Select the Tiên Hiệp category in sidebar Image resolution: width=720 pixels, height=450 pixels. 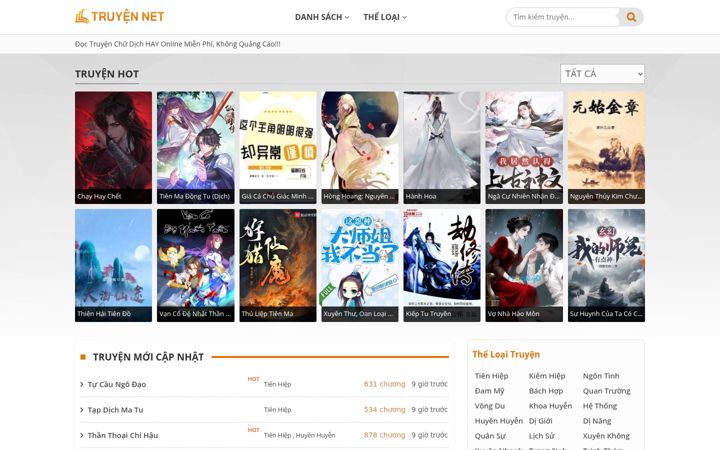point(491,376)
